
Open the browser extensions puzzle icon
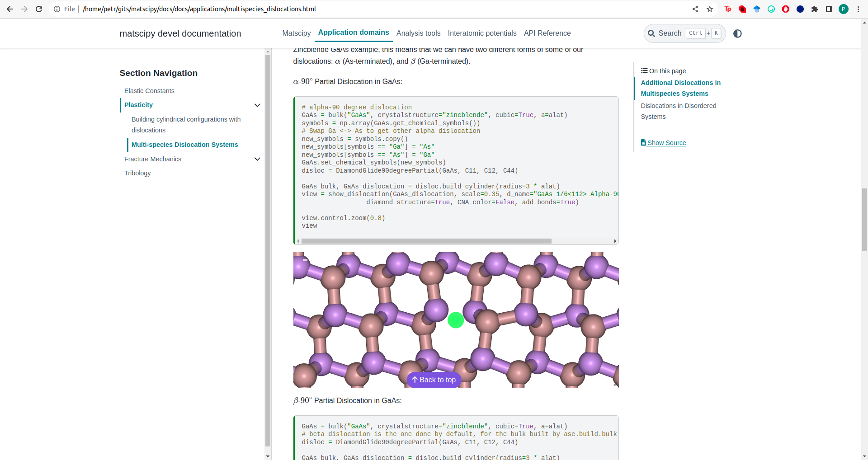pyautogui.click(x=815, y=9)
